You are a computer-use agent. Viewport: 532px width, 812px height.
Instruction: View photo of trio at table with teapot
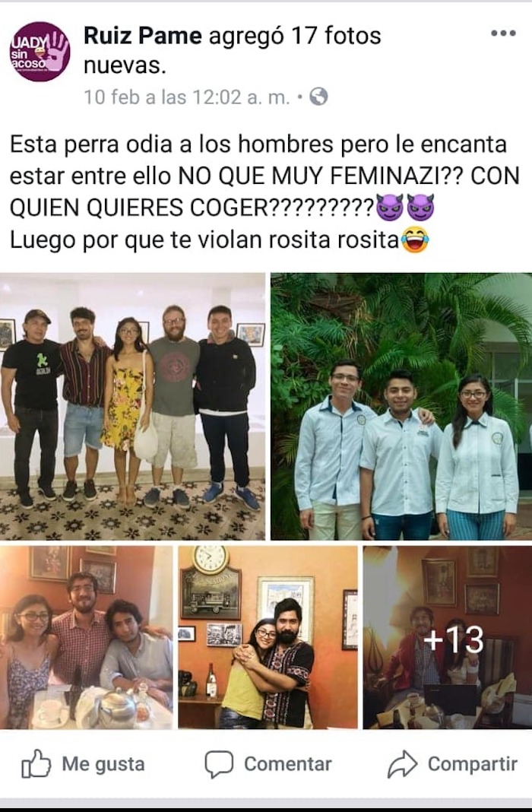[x=87, y=637]
